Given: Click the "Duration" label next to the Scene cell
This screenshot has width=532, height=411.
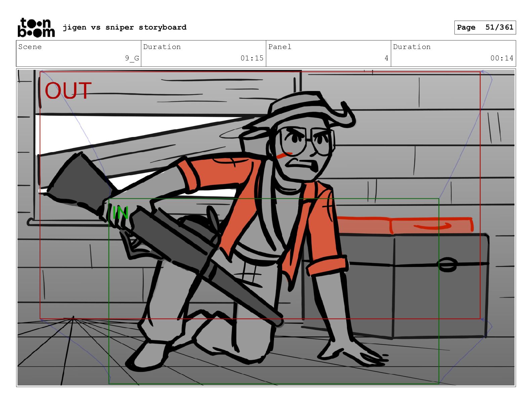Looking at the screenshot, I should coord(162,47).
